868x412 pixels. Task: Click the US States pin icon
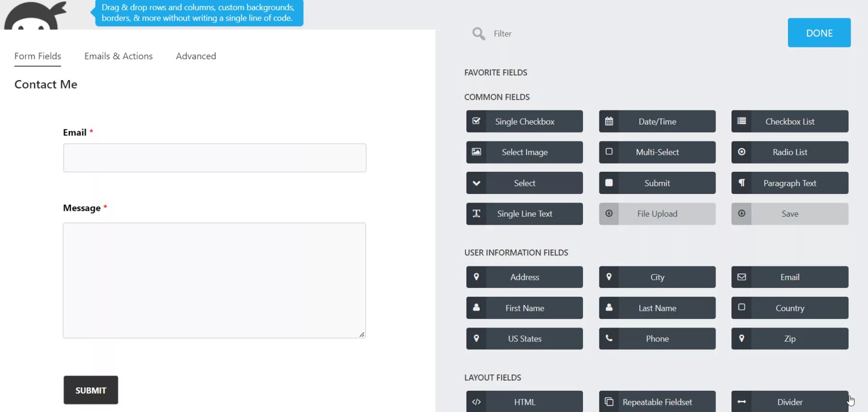[x=476, y=338]
